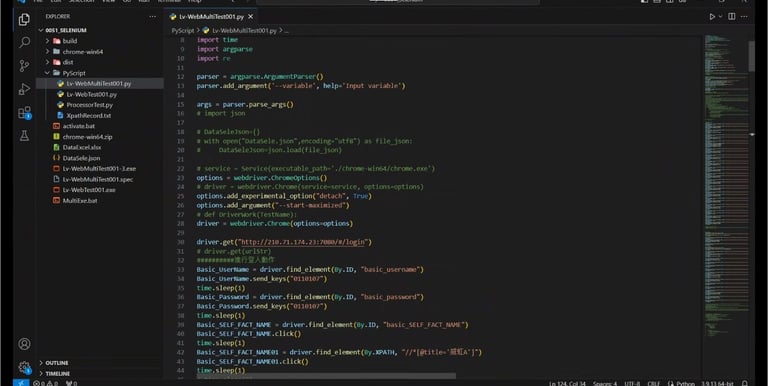
Task: Click the icon beside activate.bat
Action: pyautogui.click(x=56, y=126)
